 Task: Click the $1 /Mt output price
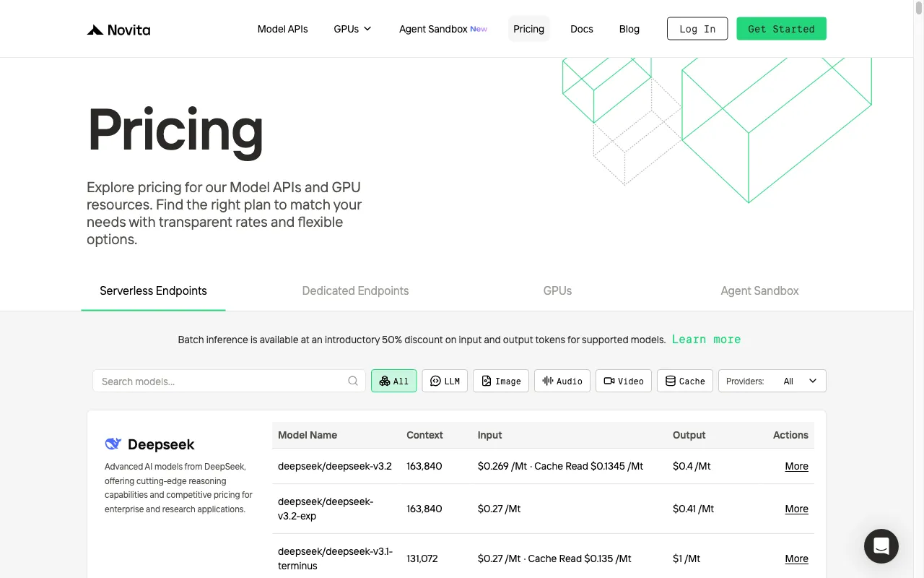687,558
